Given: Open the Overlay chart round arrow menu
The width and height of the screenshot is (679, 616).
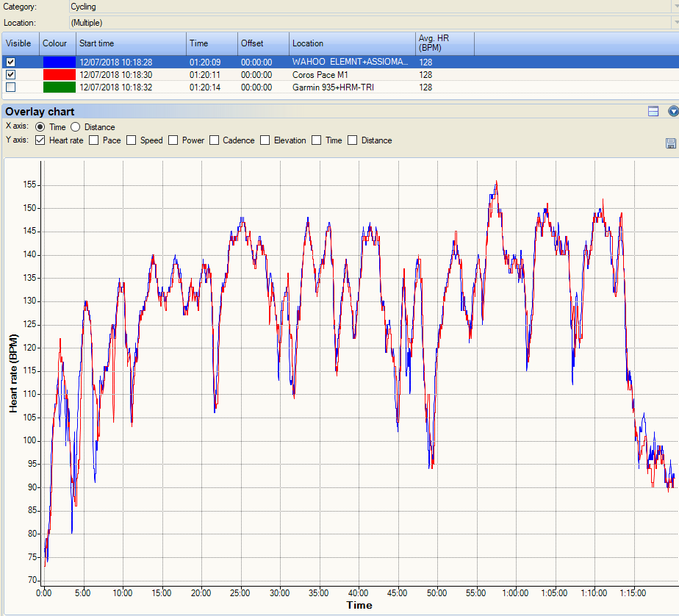Looking at the screenshot, I should (673, 111).
